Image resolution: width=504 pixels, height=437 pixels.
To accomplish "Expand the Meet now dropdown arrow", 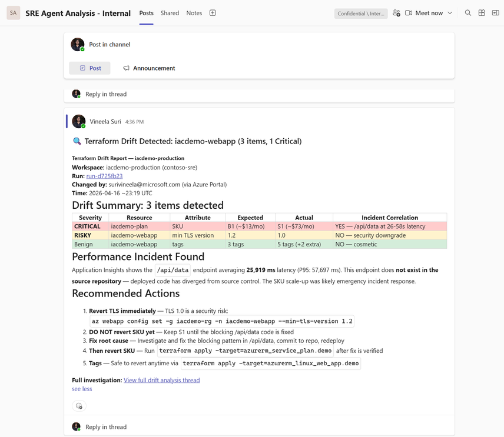I will tap(450, 13).
